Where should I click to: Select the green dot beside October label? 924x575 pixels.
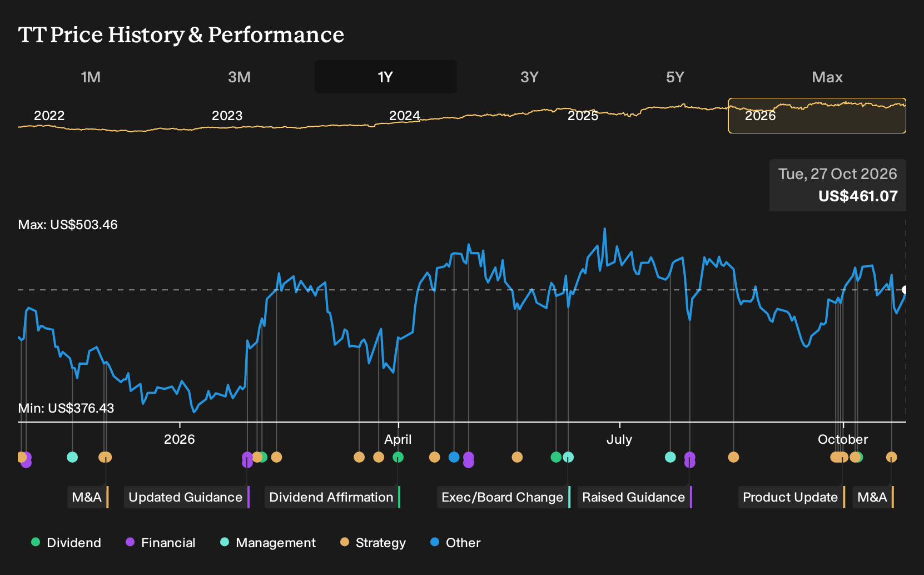(859, 457)
